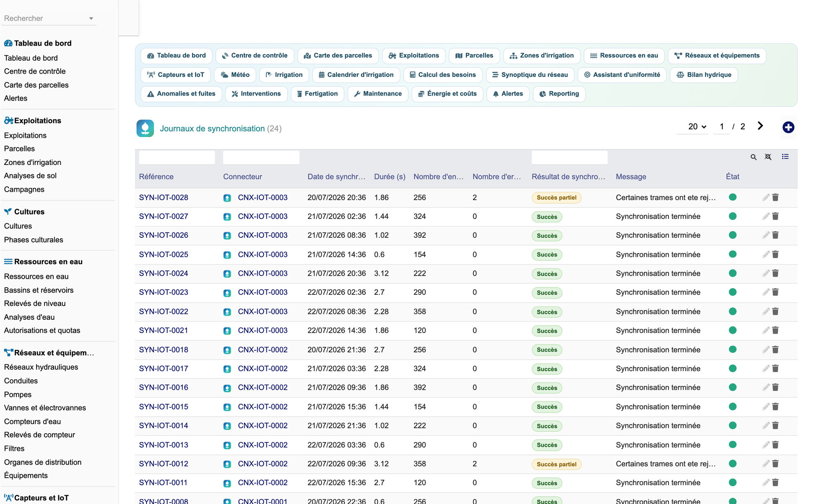Viewport: 815px width, 504px height.
Task: Edit row SYN-IOT-0012 with pencil icon
Action: click(x=766, y=464)
